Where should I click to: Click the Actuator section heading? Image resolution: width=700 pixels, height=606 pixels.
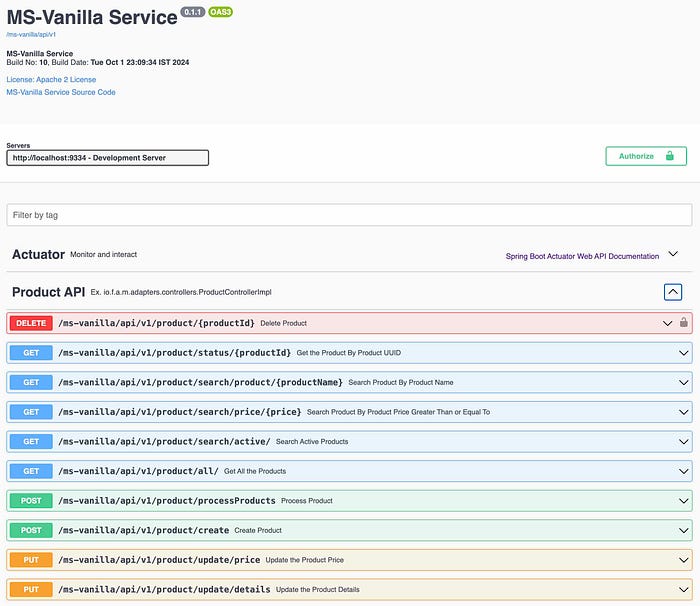click(x=38, y=254)
